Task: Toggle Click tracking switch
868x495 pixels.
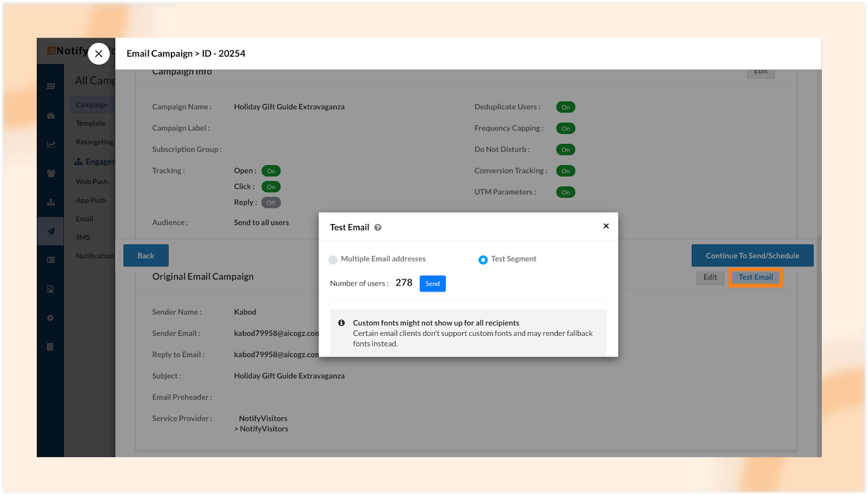Action: point(271,187)
